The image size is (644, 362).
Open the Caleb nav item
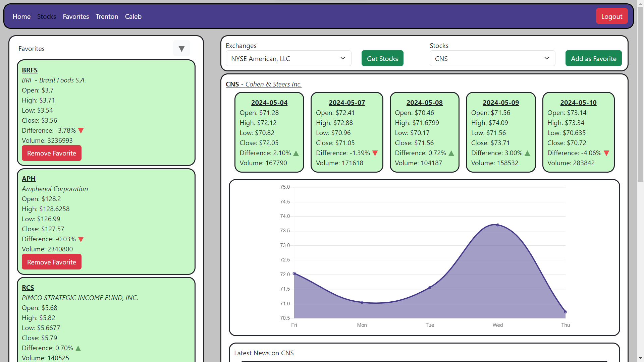point(133,16)
